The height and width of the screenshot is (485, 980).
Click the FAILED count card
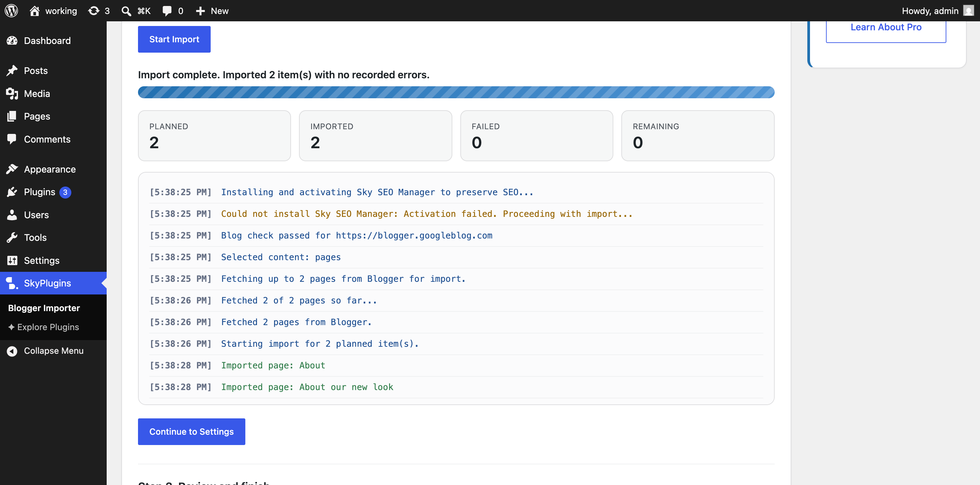[537, 136]
